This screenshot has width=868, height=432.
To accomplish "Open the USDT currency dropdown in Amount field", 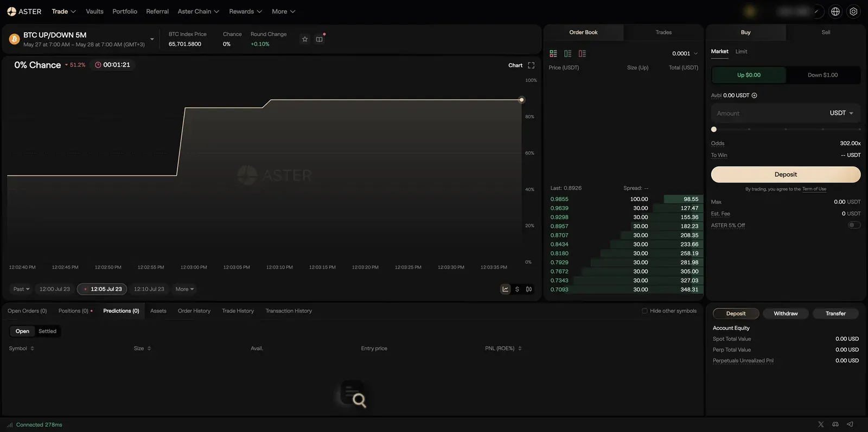I will point(841,113).
